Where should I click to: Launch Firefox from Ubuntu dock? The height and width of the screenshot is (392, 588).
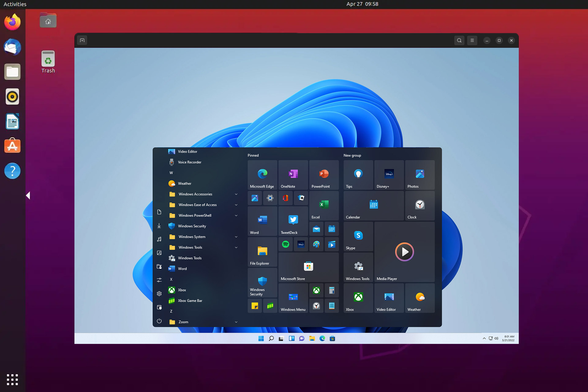12,22
